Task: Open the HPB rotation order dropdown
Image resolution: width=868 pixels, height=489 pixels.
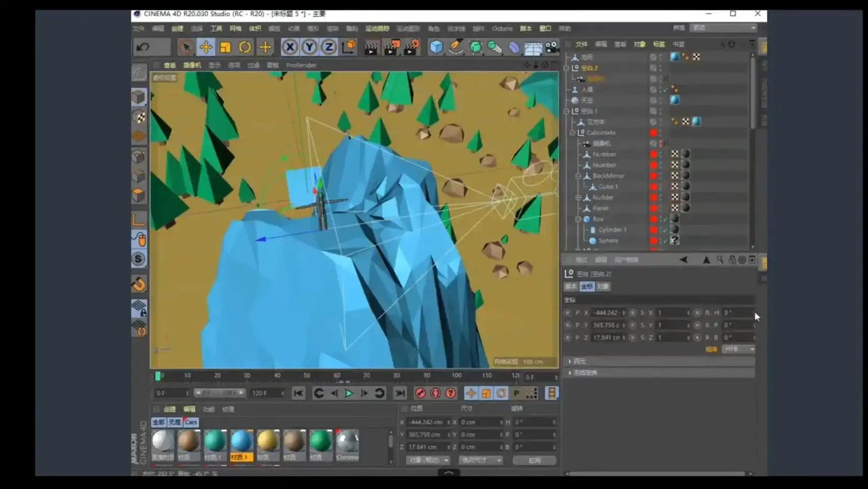Action: tap(738, 349)
